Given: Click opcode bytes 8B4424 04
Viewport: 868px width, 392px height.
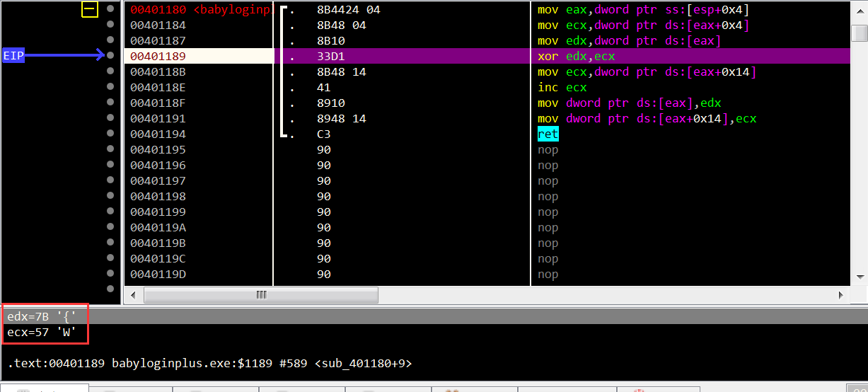Looking at the screenshot, I should [x=348, y=9].
